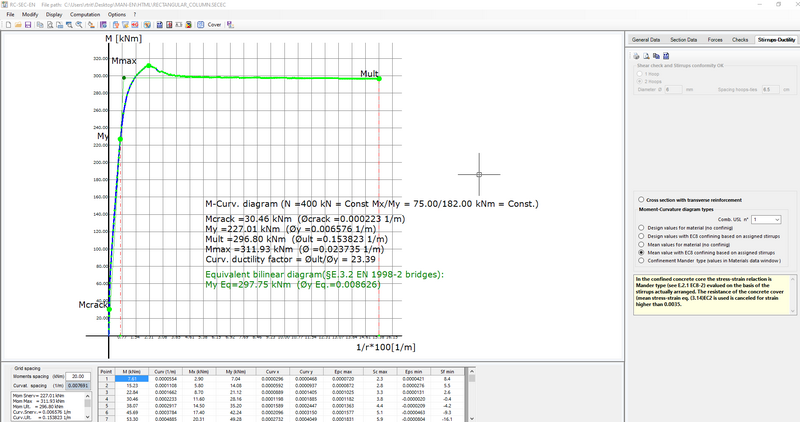
Task: Click the yellow-blue computation icon after it
Action: 126,24
